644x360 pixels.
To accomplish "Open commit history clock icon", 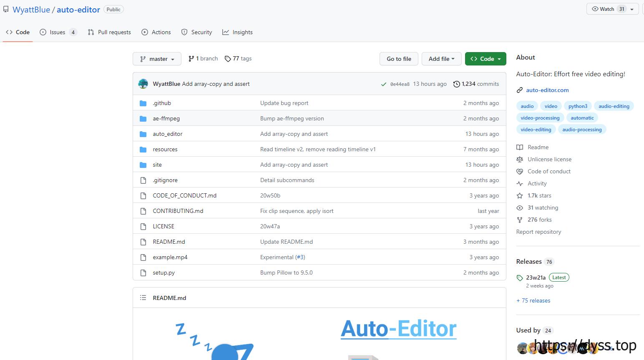I will tap(457, 84).
